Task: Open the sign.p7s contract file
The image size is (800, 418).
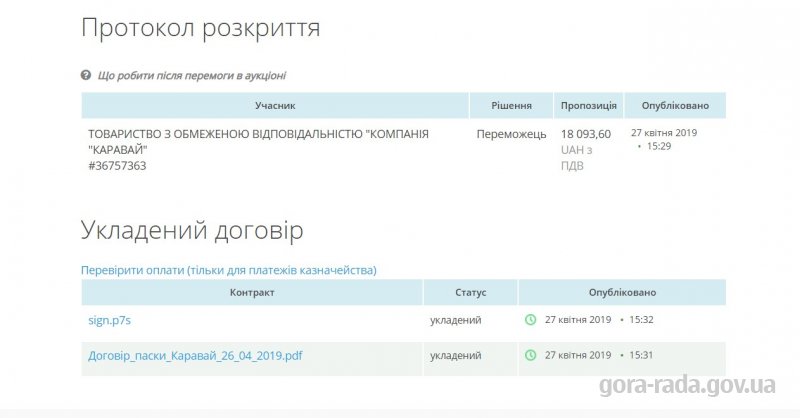Action: [x=109, y=320]
